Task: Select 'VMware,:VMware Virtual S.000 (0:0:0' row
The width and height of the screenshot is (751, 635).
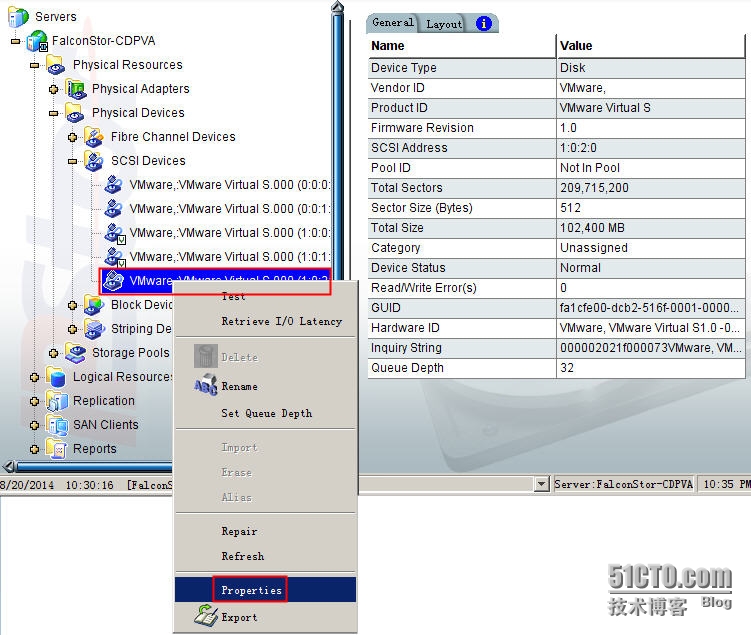Action: 216,185
